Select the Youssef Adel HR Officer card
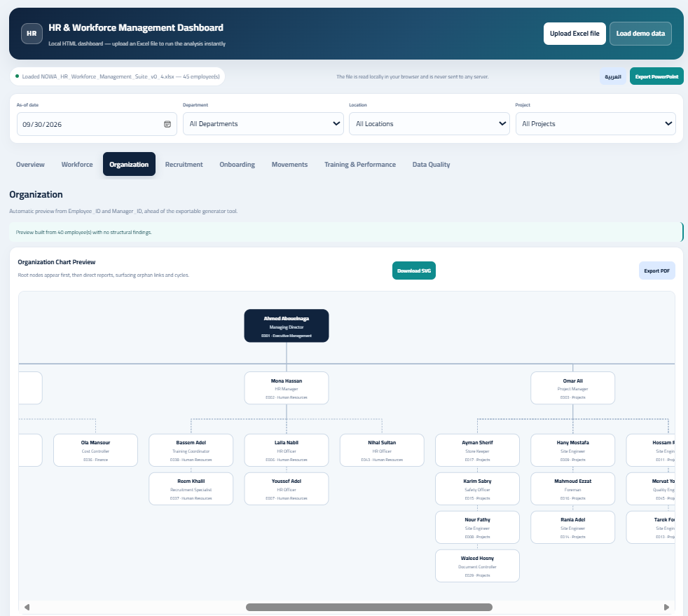This screenshot has height=616, width=688. tap(287, 488)
